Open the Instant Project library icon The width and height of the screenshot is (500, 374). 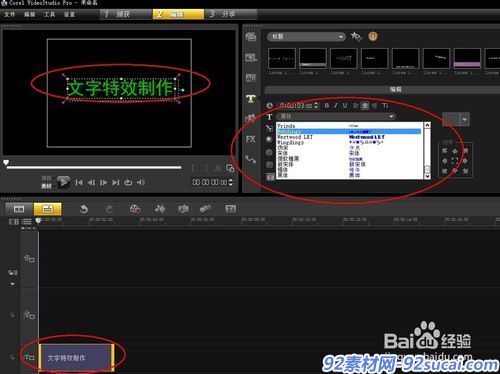[x=251, y=58]
